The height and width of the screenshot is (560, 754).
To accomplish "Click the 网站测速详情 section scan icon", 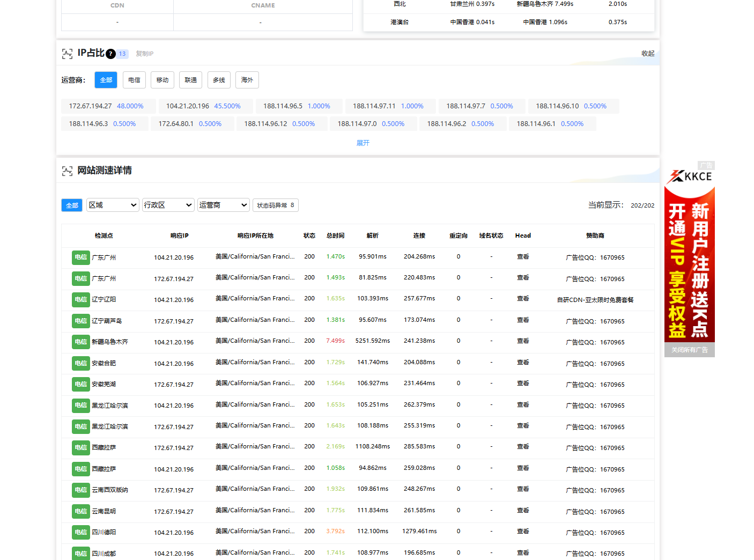I will (67, 171).
